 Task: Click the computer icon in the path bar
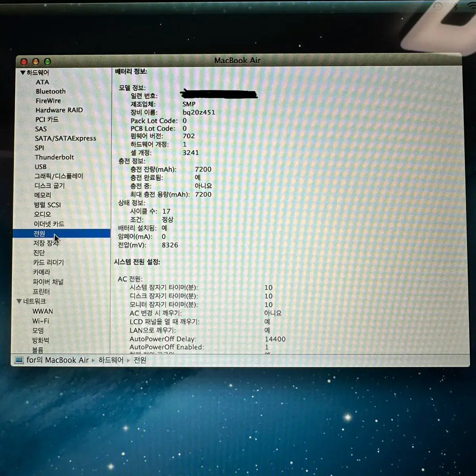19,360
